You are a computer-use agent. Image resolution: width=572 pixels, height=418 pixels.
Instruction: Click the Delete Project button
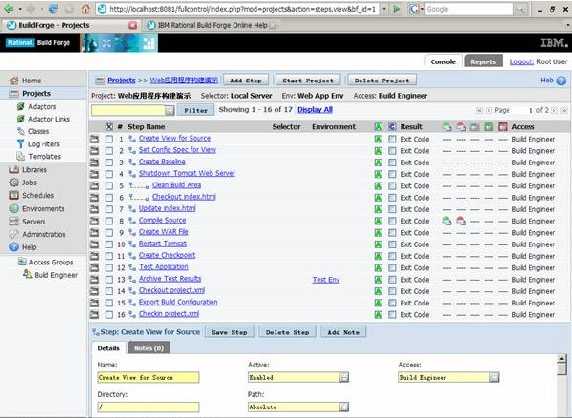382,80
